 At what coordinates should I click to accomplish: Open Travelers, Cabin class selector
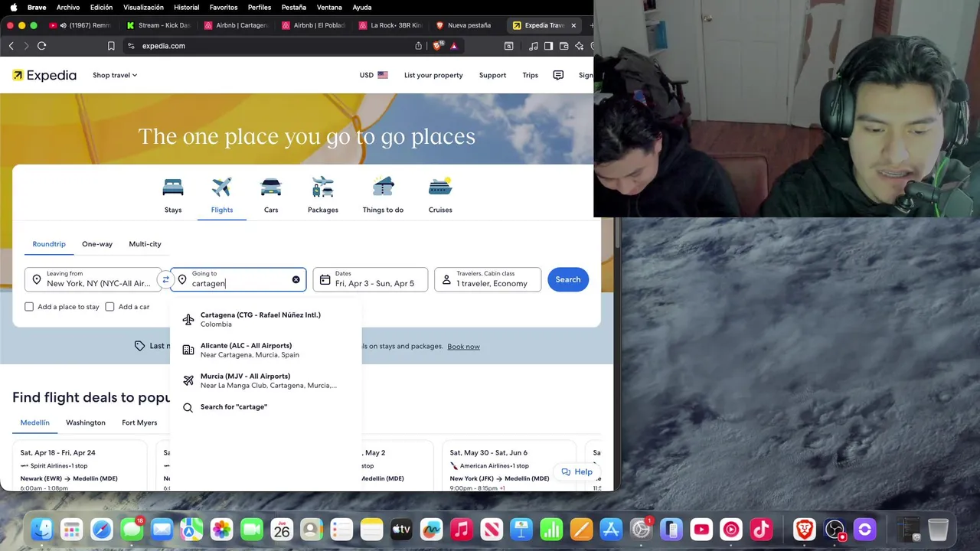pos(488,279)
